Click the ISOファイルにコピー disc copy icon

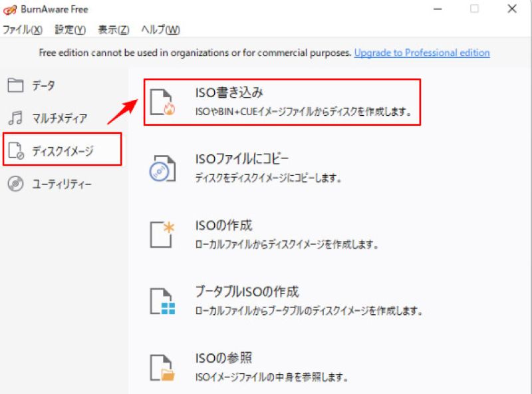pyautogui.click(x=162, y=166)
